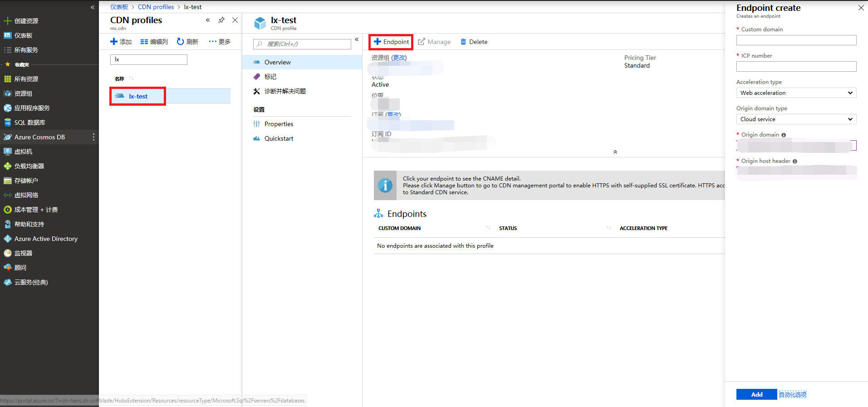Click the Add button in Endpoint create
This screenshot has width=868, height=407.
coord(757,394)
